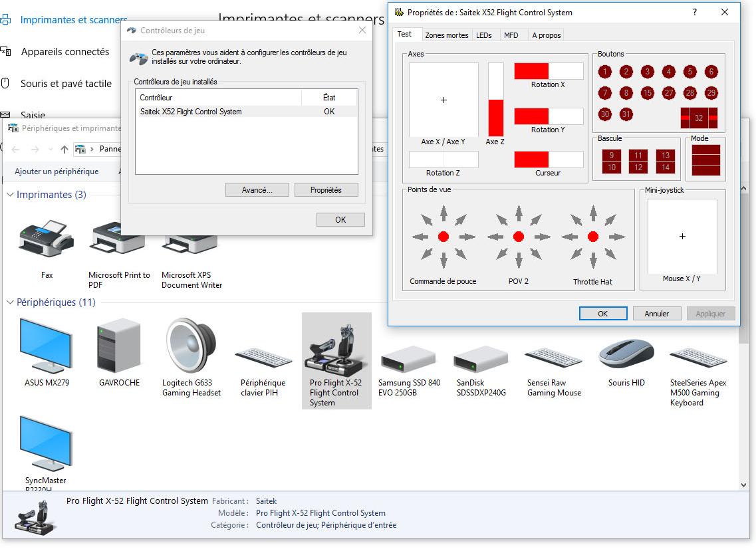Collapse the Imprimantes (3) group

tap(10, 195)
